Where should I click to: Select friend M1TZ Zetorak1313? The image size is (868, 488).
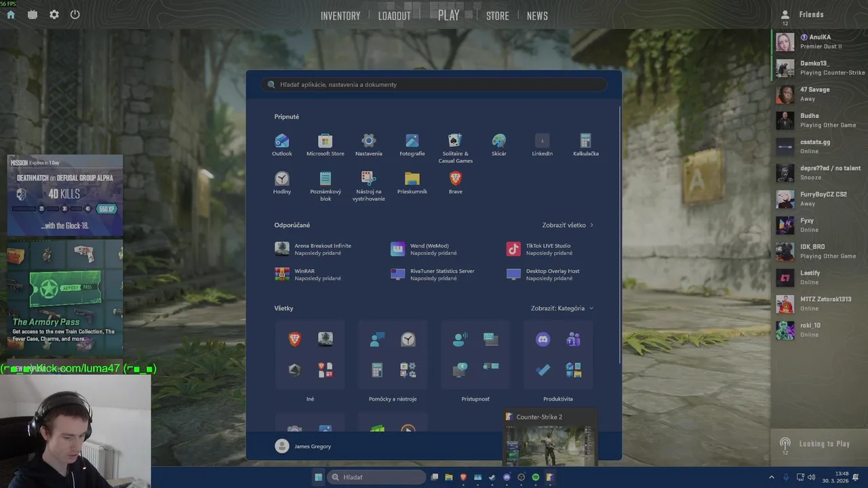818,304
